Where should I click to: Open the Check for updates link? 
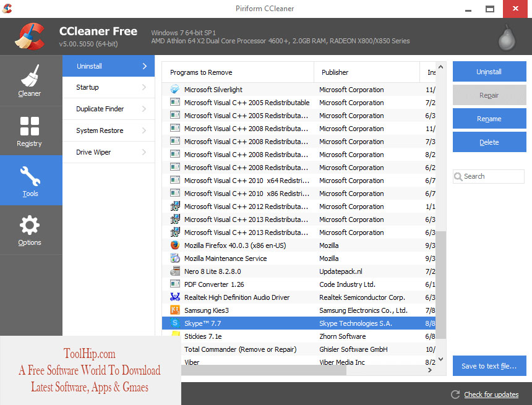tap(491, 394)
